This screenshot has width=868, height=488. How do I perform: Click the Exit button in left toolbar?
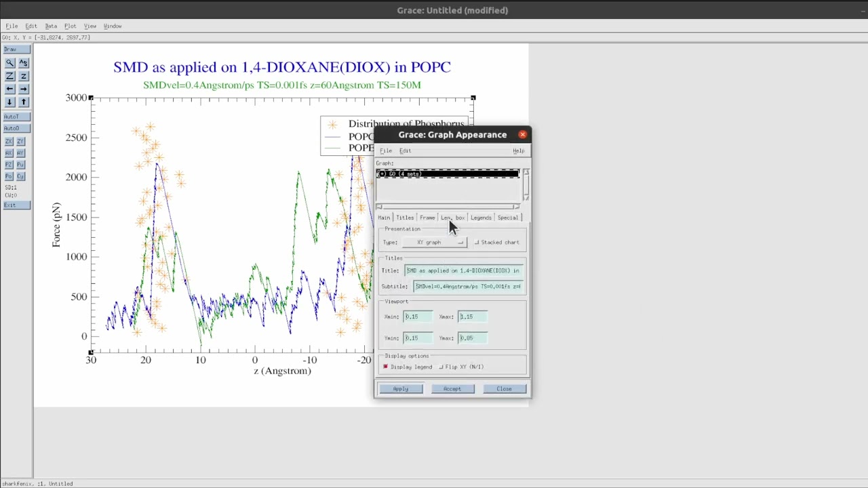[16, 205]
